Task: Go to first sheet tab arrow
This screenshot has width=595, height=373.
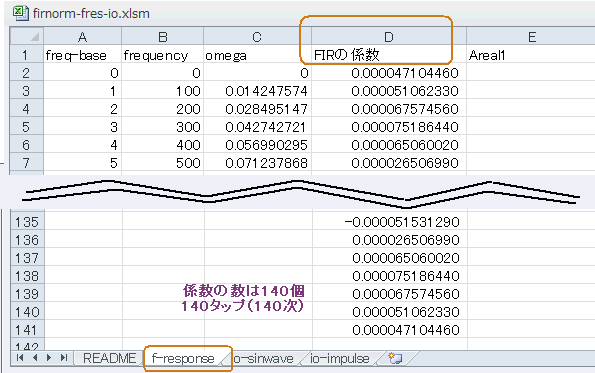Action: (x=20, y=357)
